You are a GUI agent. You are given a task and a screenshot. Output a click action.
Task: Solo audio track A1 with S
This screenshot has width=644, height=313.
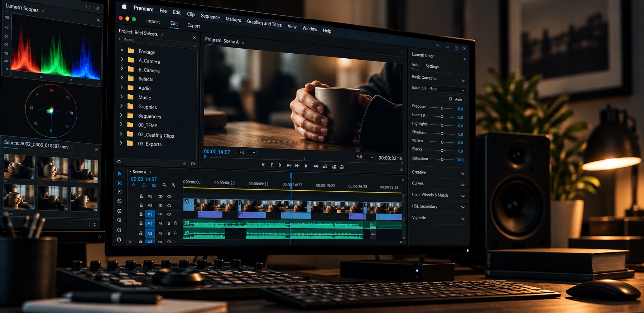coord(169,223)
